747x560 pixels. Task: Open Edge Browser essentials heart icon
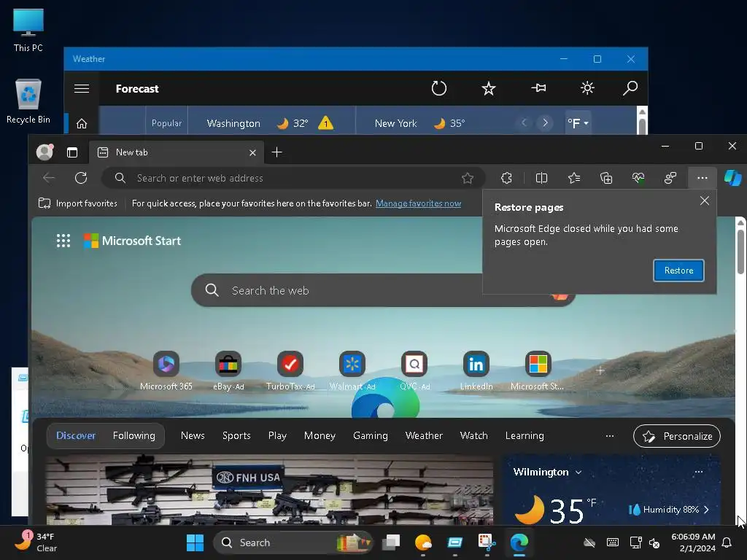(x=638, y=178)
